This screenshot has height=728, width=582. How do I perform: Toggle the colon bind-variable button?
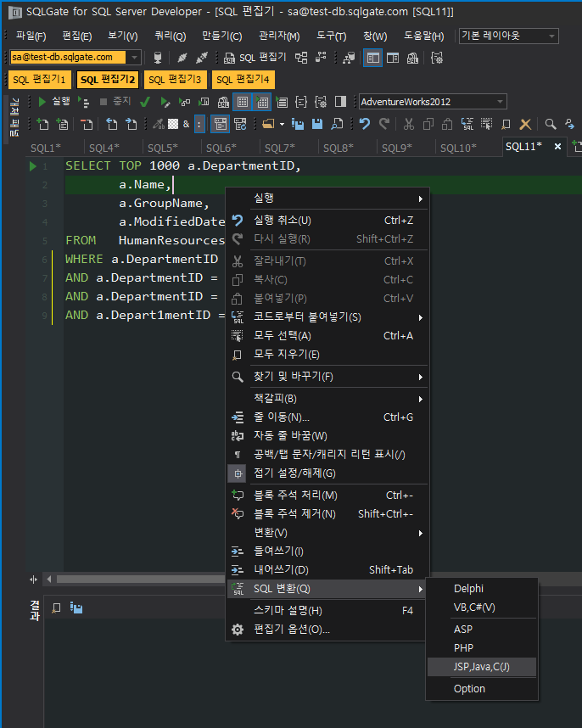click(199, 124)
